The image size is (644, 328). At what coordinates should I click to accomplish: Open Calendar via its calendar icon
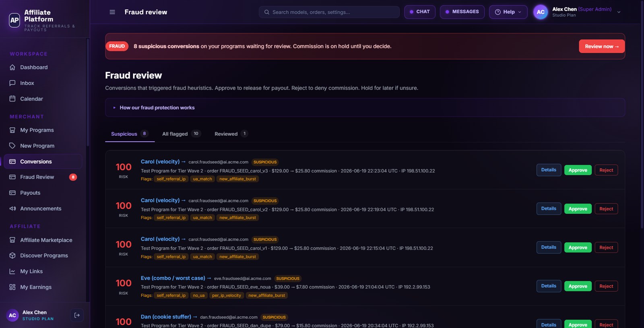(x=12, y=99)
